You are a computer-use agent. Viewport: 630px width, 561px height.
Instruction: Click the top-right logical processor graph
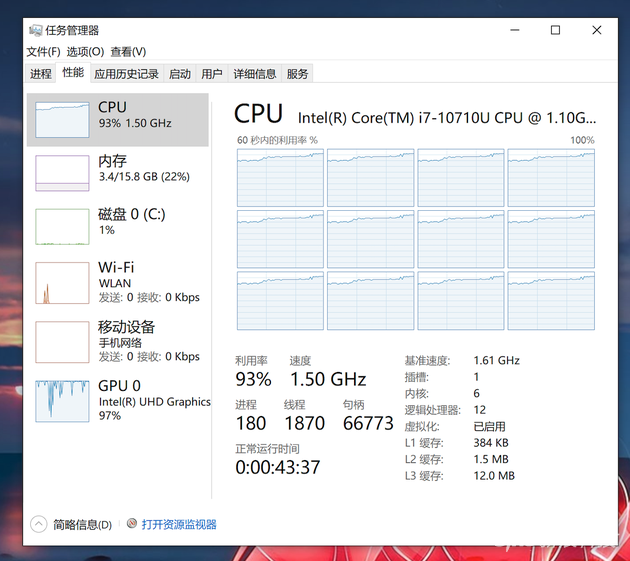point(551,178)
